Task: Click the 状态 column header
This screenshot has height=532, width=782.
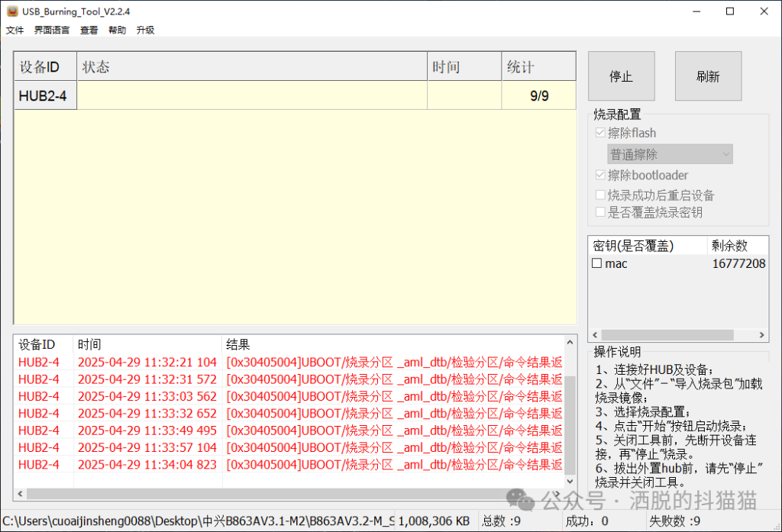Action: (x=252, y=67)
